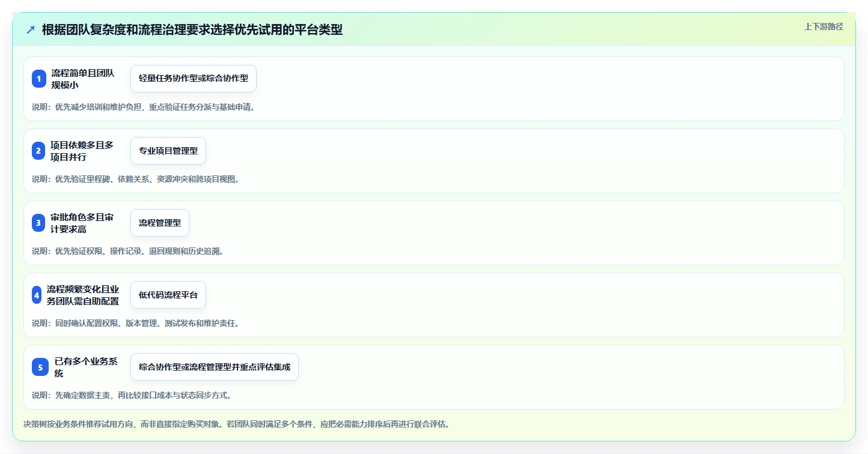Select the 轻量任务协作型或综合协作型 result chip
The height and width of the screenshot is (454, 868).
point(194,79)
